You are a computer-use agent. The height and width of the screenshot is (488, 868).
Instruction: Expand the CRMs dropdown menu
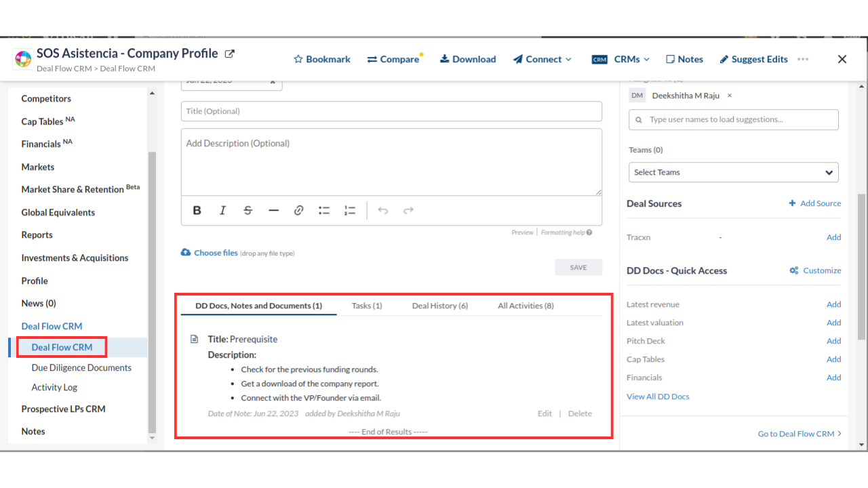(620, 60)
